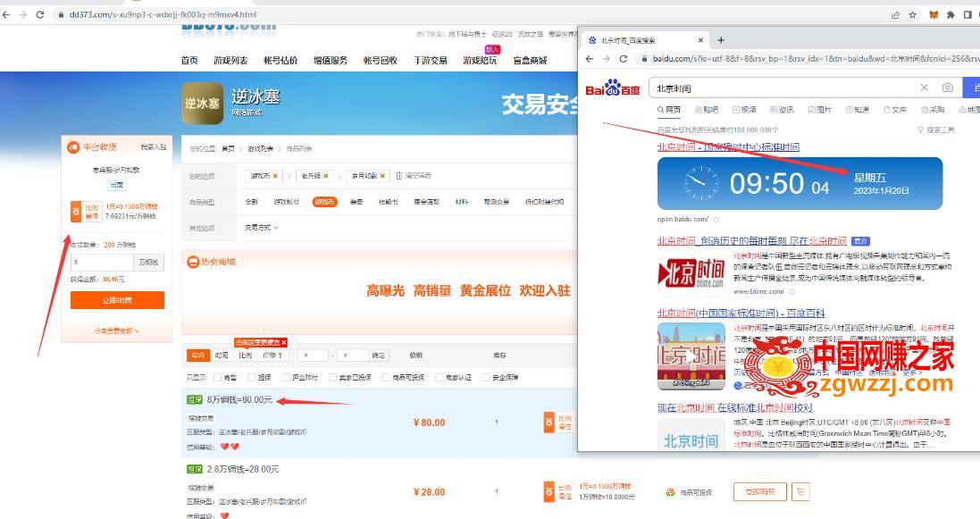Open the 北京时间 - 国家授时中心标准时间 result

click(x=728, y=146)
